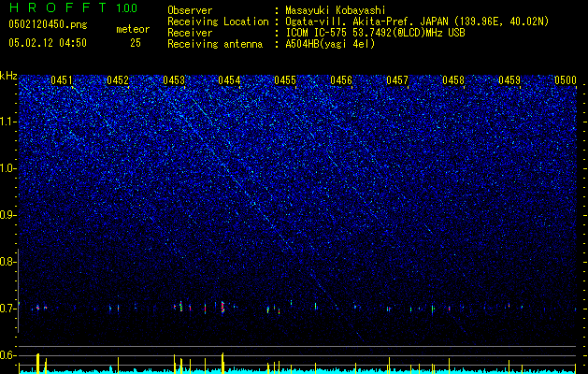Click the time marker 0451
This screenshot has width=588, height=374.
point(62,80)
